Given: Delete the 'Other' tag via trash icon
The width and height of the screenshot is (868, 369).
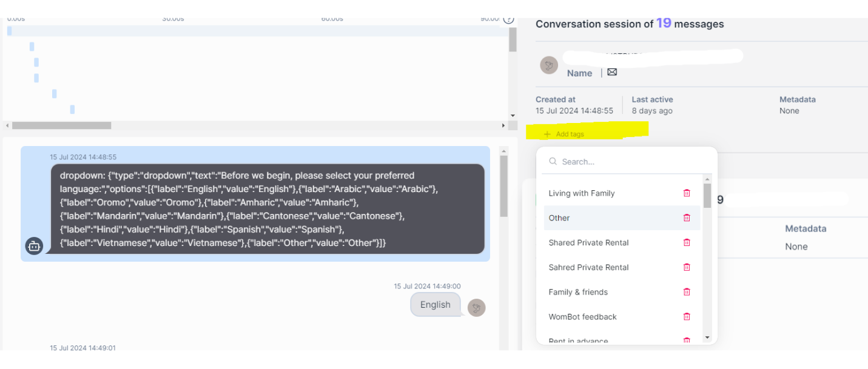Looking at the screenshot, I should tap(687, 218).
